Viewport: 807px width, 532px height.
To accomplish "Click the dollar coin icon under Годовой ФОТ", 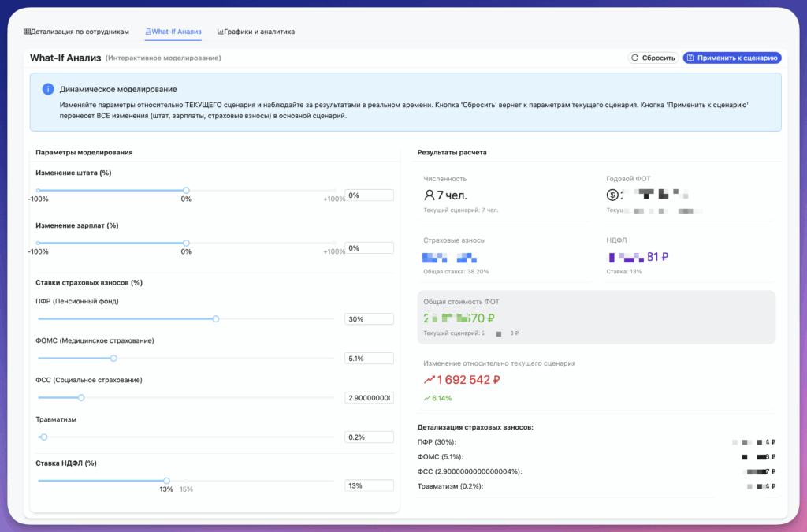I will (612, 195).
